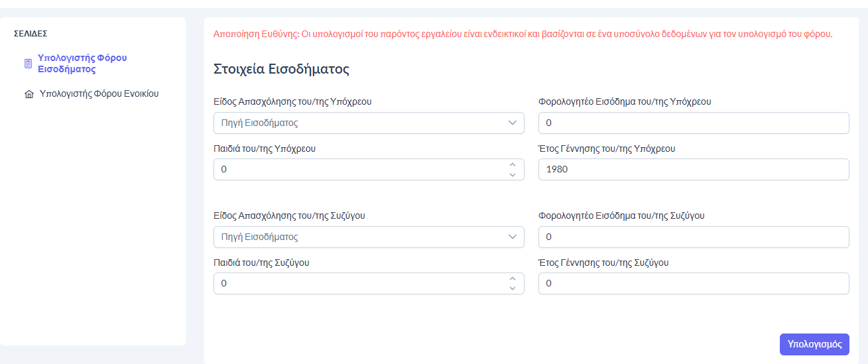Open Υπολογιστής Φόρου Ενοικίου page

(99, 93)
